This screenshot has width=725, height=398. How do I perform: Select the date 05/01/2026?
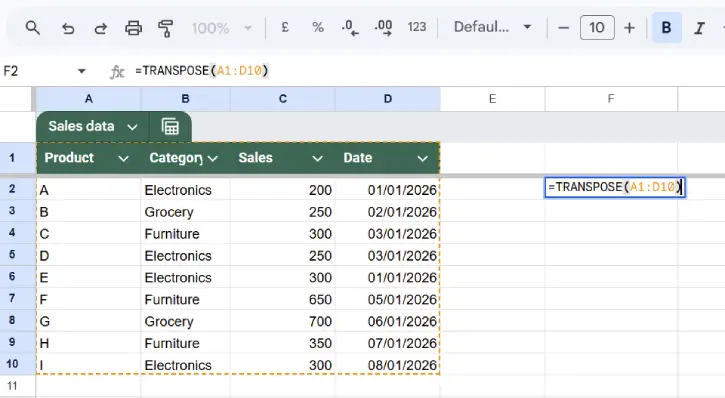pyautogui.click(x=387, y=299)
